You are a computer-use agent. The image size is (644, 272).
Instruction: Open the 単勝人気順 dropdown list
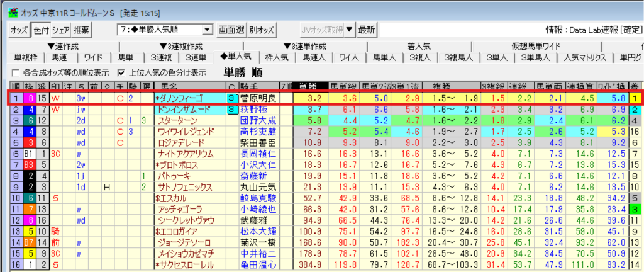[207, 30]
